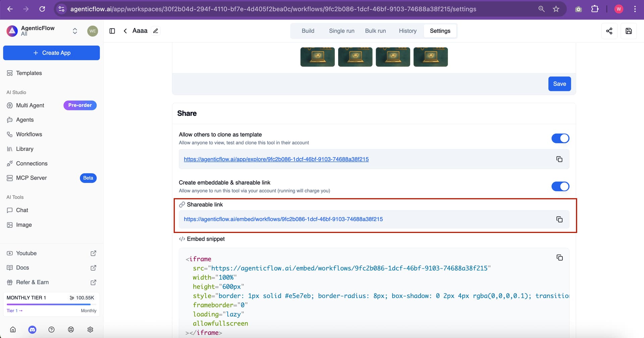Reload the page in the browser
644x338 pixels.
[x=42, y=9]
